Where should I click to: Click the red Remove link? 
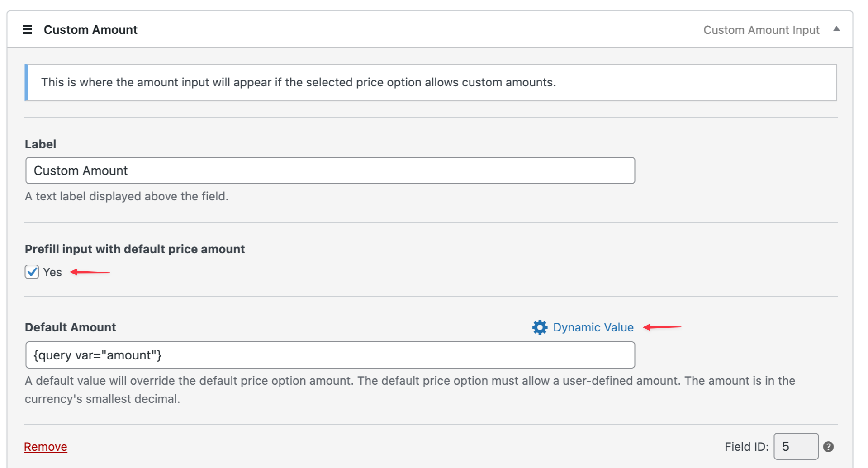coord(45,447)
